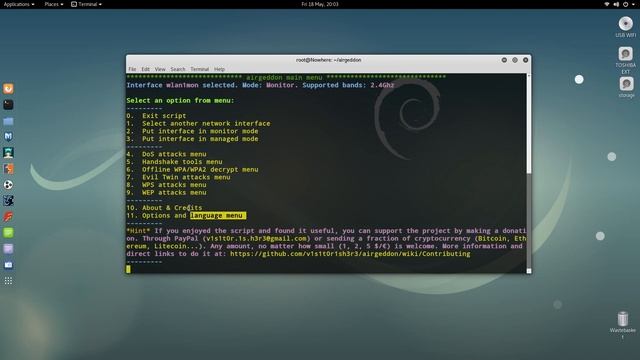
Task: Open the clock showing Fri 18 May
Action: [320, 4]
